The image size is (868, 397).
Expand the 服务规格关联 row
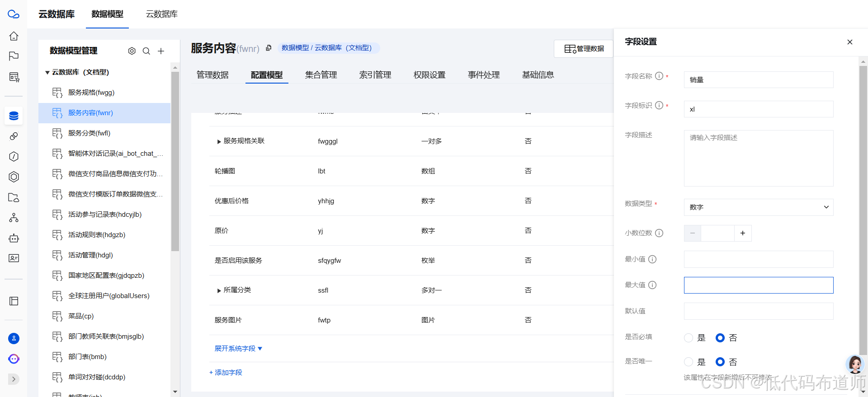[x=219, y=141]
